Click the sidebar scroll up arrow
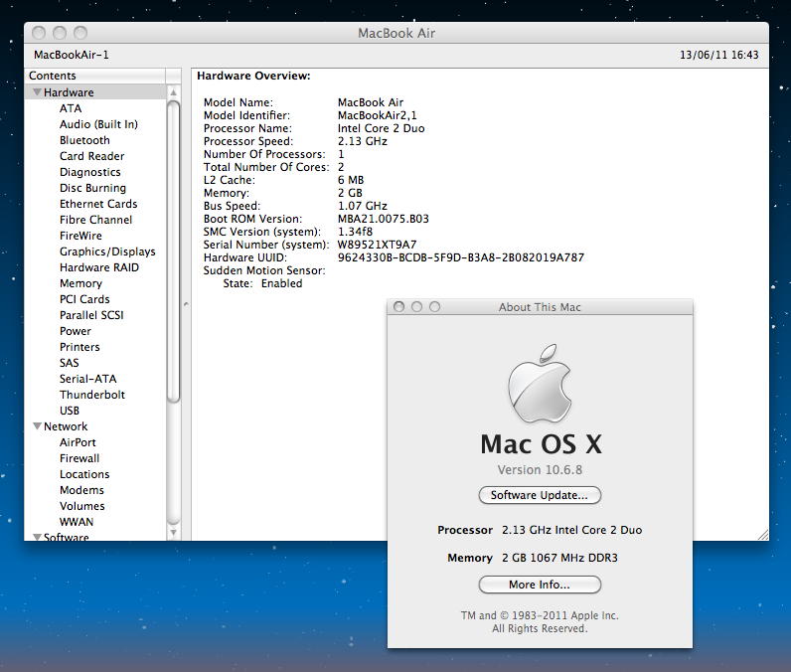791x672 pixels. [174, 92]
